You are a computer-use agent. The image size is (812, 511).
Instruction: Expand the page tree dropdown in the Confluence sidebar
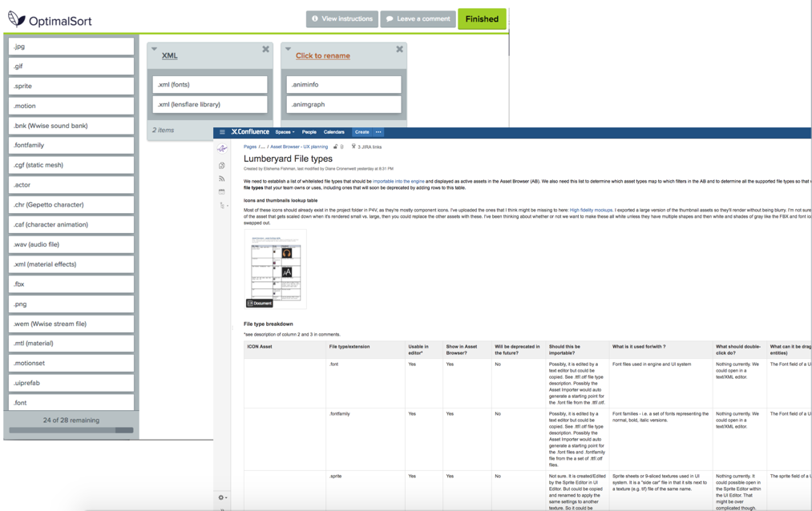(x=223, y=205)
